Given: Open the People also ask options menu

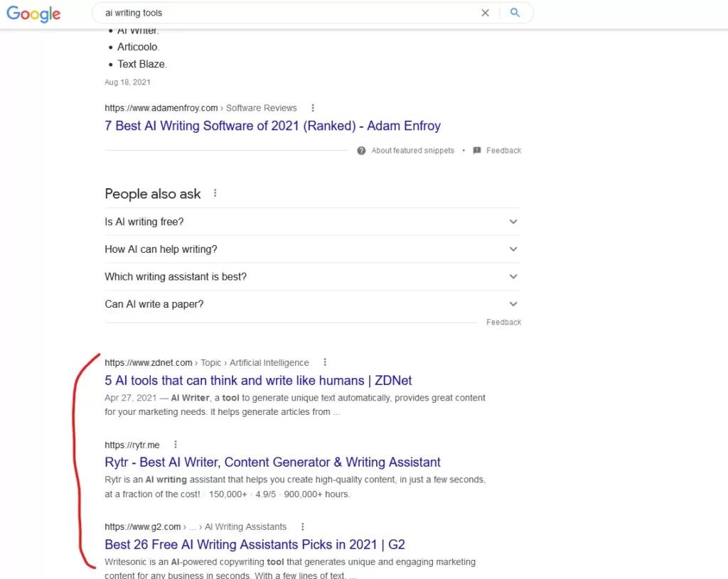Looking at the screenshot, I should [215, 193].
